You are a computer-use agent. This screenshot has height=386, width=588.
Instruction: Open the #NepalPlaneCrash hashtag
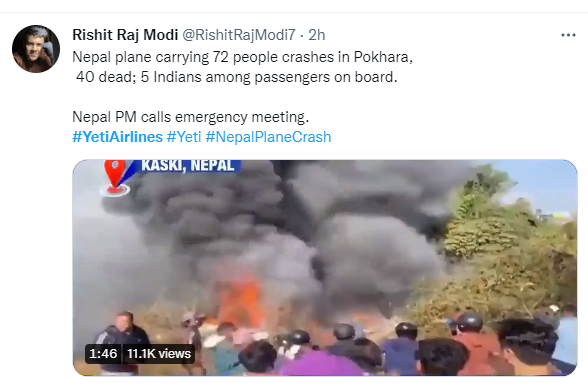tap(268, 137)
